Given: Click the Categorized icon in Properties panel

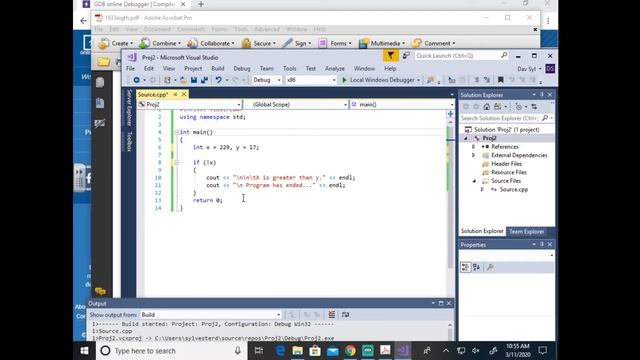Looking at the screenshot, I should pos(465,267).
